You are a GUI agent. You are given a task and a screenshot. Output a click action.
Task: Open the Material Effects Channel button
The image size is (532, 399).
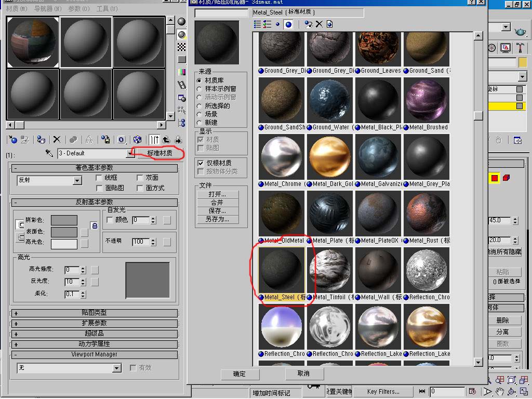click(x=122, y=139)
